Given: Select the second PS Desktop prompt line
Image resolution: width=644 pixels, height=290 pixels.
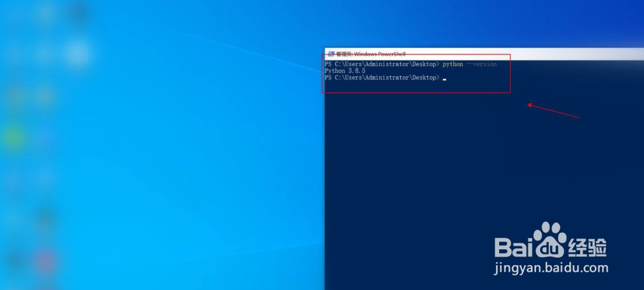Looking at the screenshot, I should [x=381, y=77].
